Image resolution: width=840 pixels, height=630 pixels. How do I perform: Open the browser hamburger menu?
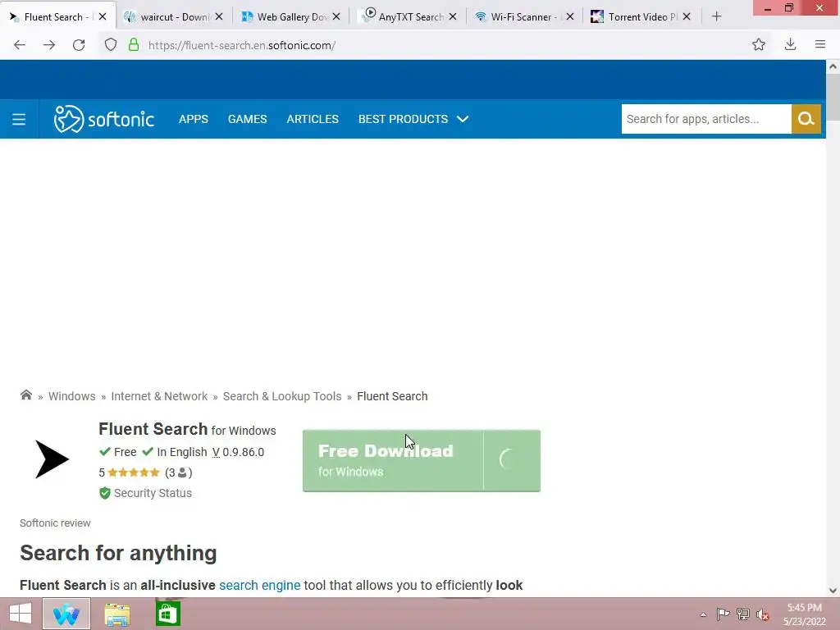click(x=820, y=44)
